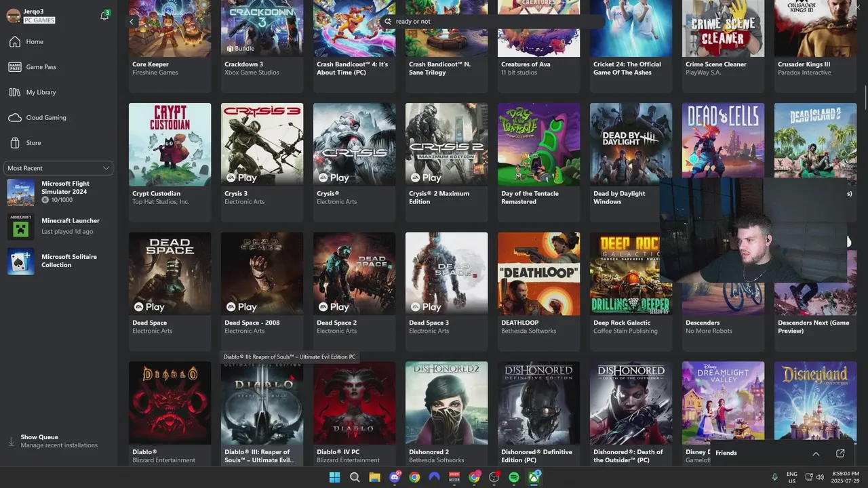Open the taskbar clock and date

pyautogui.click(x=846, y=477)
